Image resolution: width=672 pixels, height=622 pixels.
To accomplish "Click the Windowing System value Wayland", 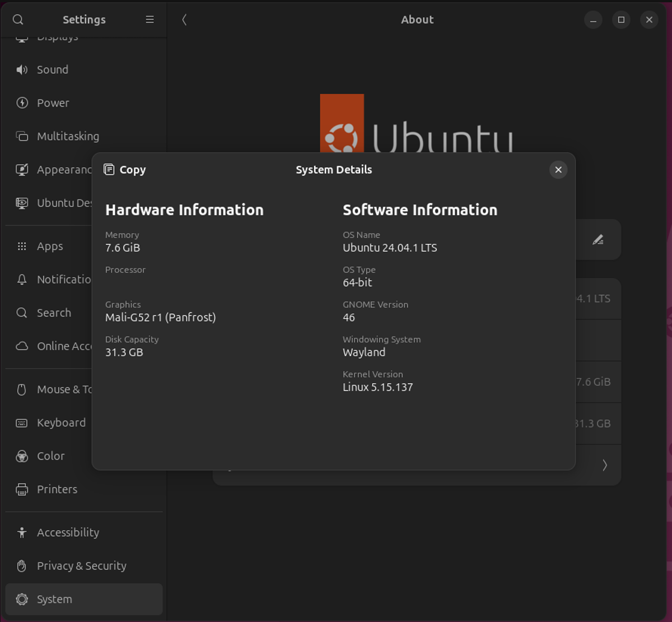I will tap(364, 352).
